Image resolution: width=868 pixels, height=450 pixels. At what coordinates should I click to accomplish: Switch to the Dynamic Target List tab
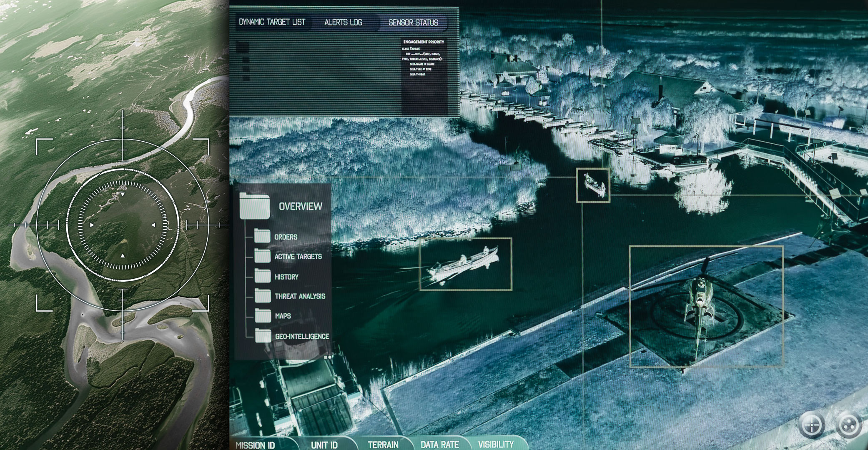272,22
